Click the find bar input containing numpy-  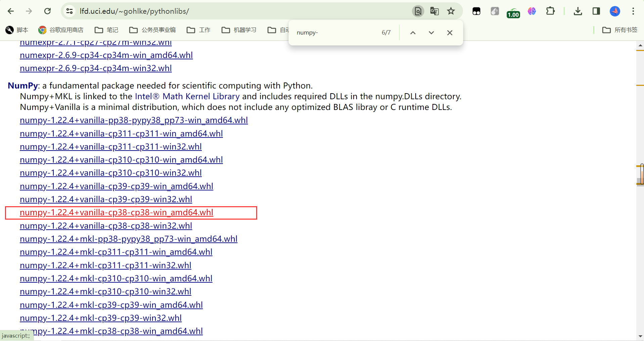(x=336, y=33)
